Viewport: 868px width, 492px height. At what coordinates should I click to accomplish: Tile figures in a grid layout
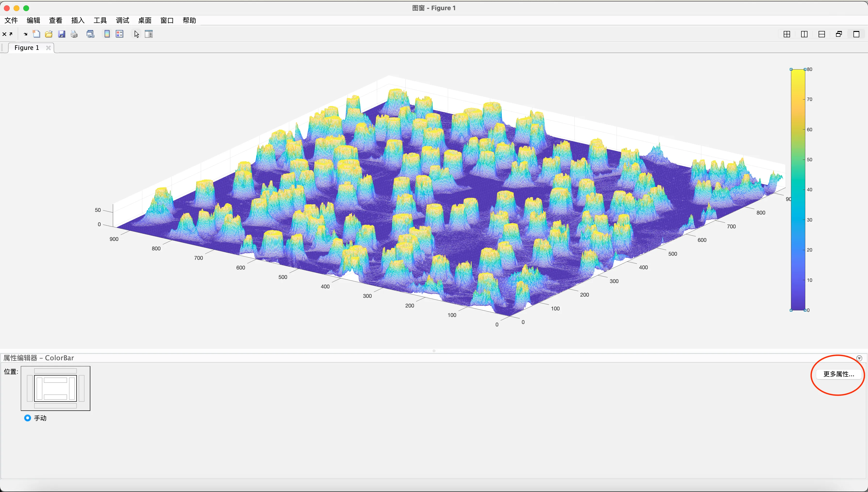coord(787,34)
